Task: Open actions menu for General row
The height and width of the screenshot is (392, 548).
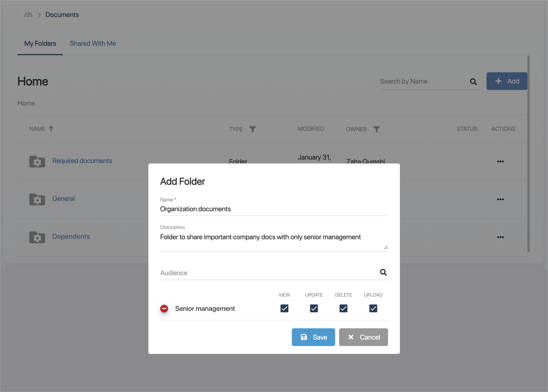Action: [501, 199]
